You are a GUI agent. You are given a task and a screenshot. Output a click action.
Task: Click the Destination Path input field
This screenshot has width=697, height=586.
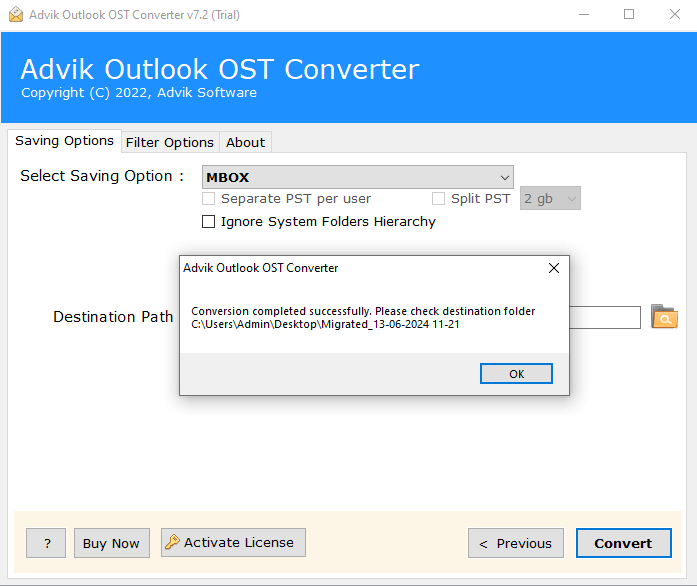(x=605, y=317)
